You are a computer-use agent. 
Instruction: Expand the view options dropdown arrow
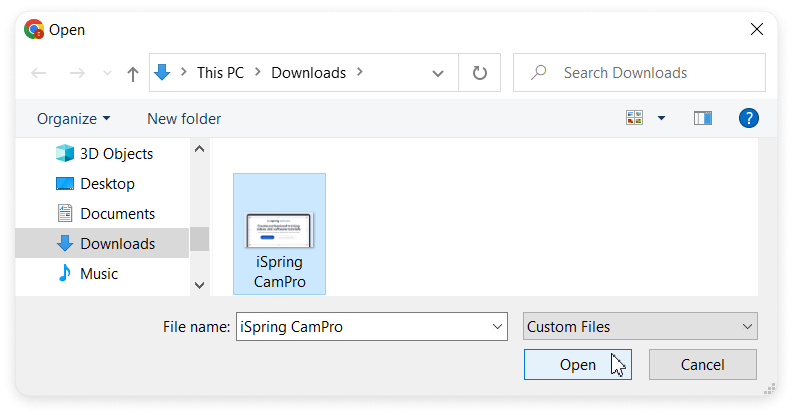coord(661,118)
